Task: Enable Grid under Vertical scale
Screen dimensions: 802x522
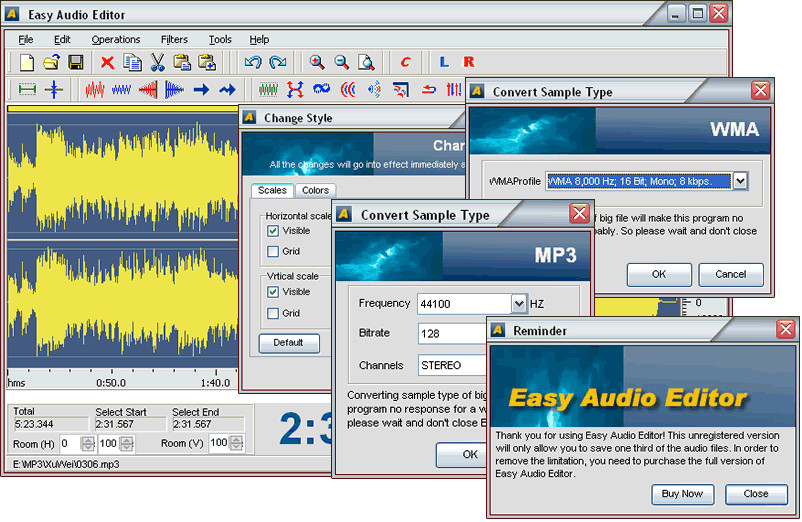Action: [x=273, y=313]
